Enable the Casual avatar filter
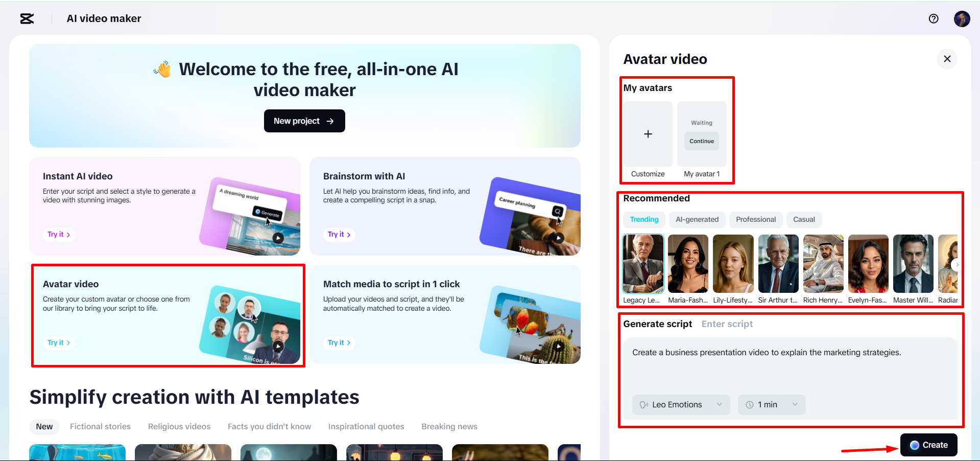Image resolution: width=980 pixels, height=461 pixels. point(804,219)
